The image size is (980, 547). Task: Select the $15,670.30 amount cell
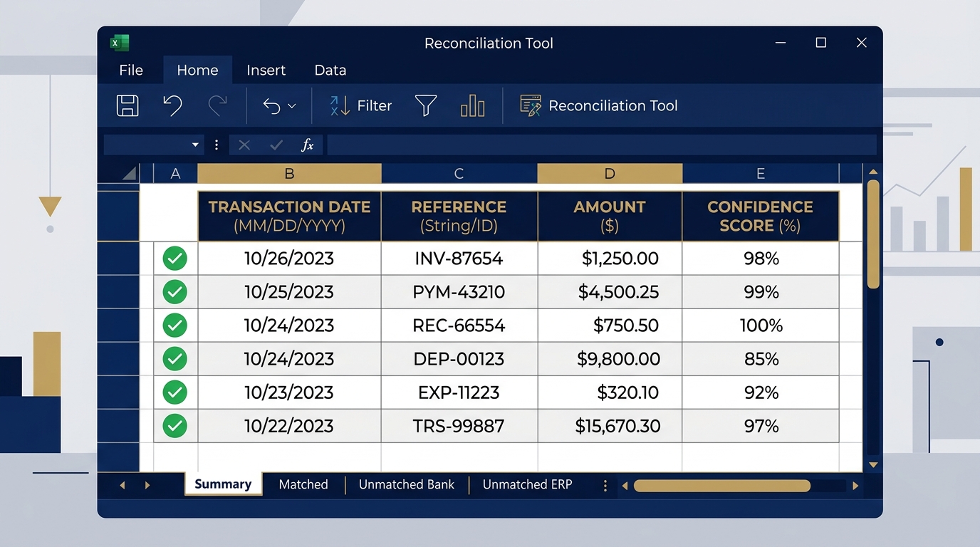coord(610,426)
